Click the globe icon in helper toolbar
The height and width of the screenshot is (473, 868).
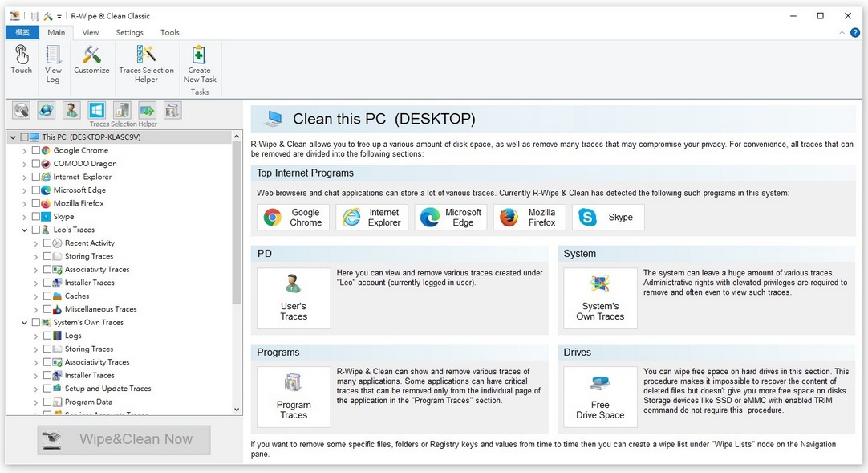point(47,110)
